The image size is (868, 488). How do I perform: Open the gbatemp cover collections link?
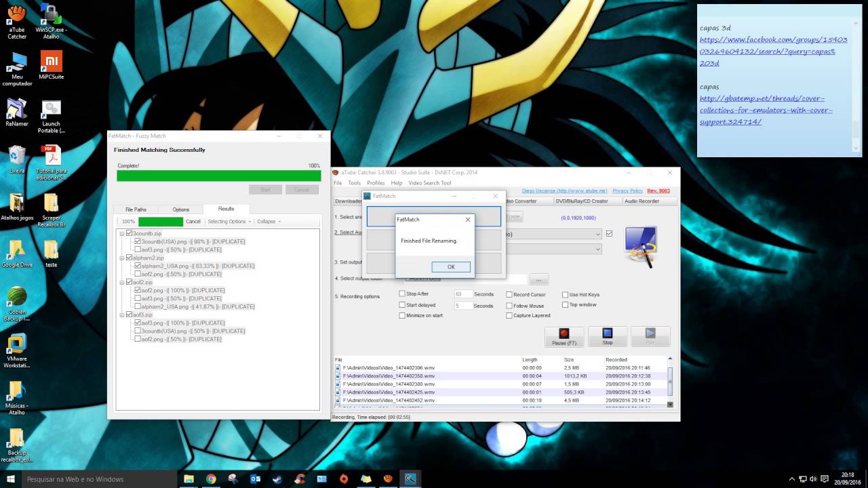coord(766,110)
